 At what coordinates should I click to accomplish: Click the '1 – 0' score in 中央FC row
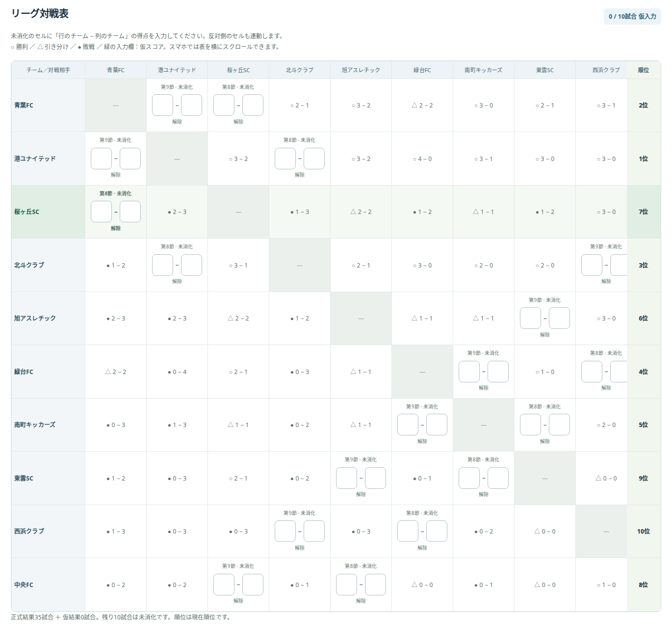609,585
